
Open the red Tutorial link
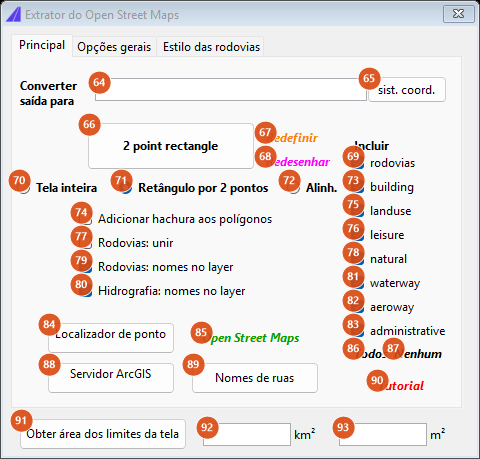(401, 386)
